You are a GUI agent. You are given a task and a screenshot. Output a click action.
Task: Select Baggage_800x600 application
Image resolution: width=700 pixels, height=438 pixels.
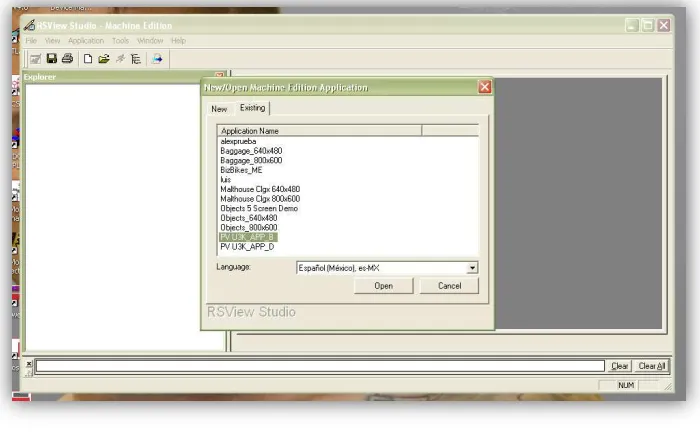[x=251, y=160]
